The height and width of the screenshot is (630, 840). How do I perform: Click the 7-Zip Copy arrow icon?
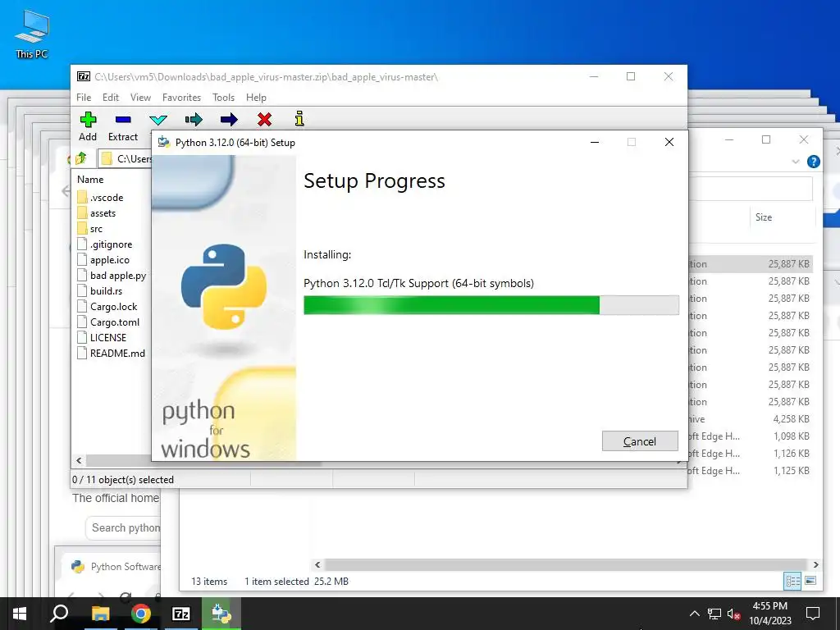(194, 119)
